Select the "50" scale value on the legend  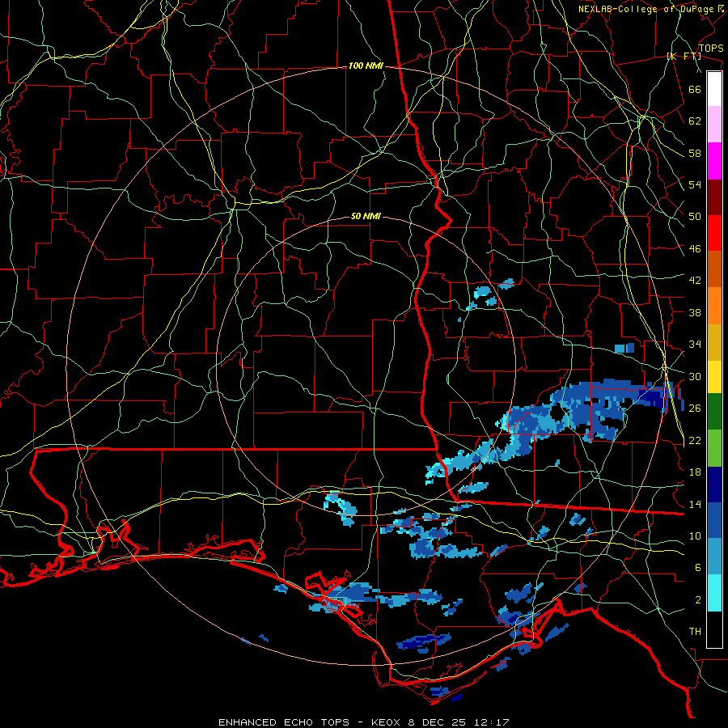coord(695,217)
